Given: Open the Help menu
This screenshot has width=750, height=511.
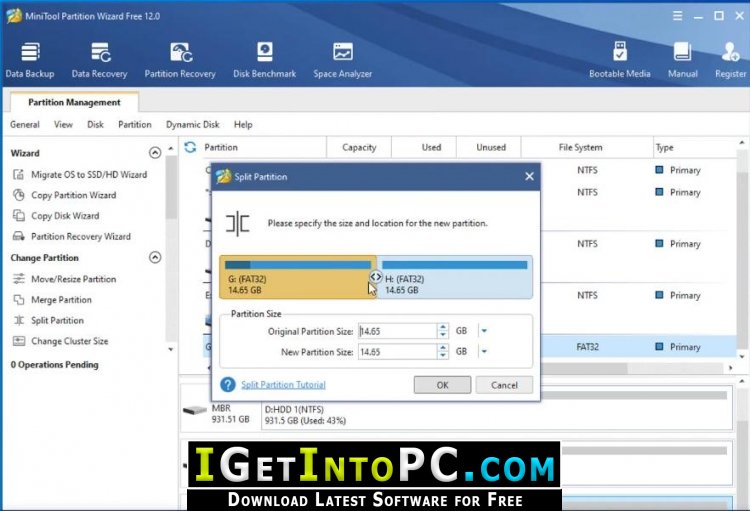Looking at the screenshot, I should (243, 124).
